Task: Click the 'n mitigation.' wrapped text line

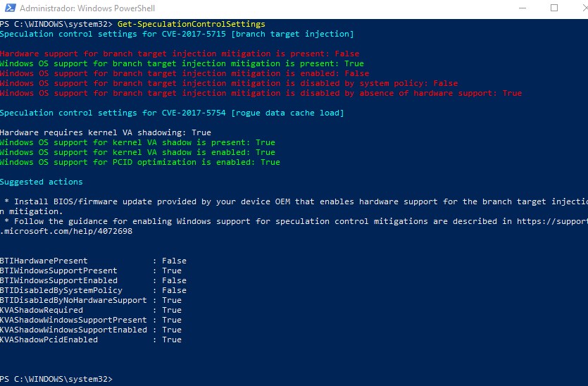Action: coord(30,211)
